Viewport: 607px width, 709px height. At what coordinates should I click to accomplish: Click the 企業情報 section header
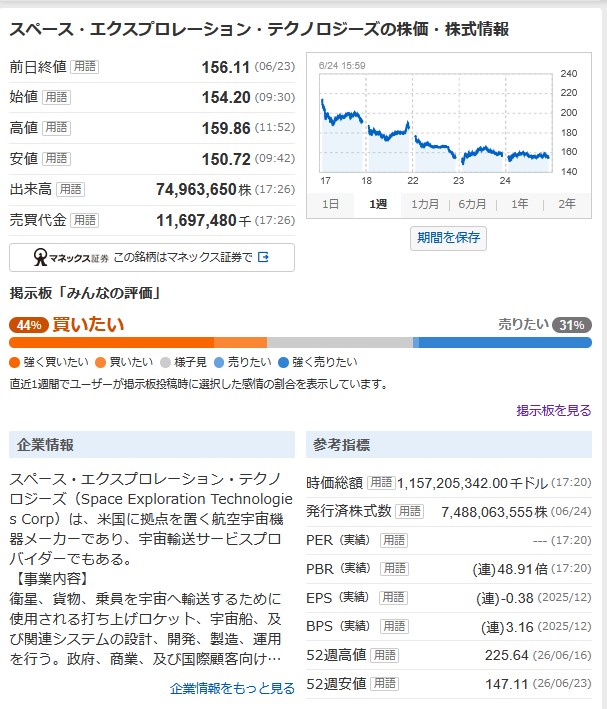point(152,444)
